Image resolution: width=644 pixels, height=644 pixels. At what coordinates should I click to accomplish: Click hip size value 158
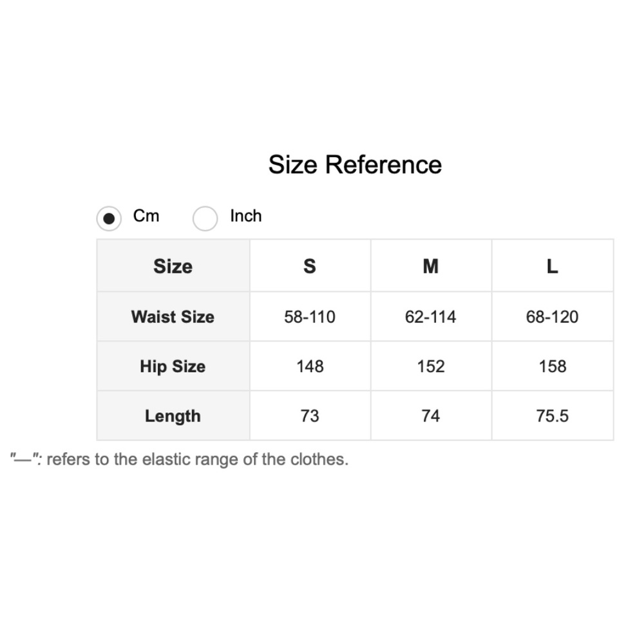coord(552,366)
